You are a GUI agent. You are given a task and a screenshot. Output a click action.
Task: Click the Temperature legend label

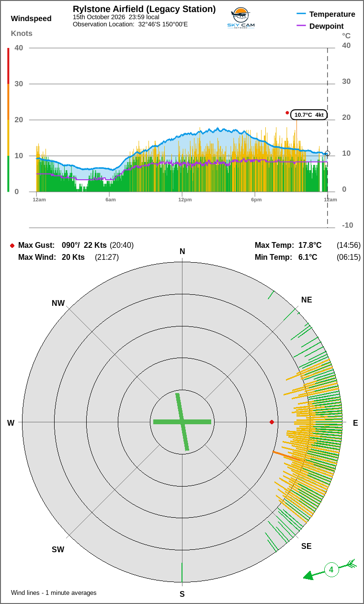coord(332,14)
